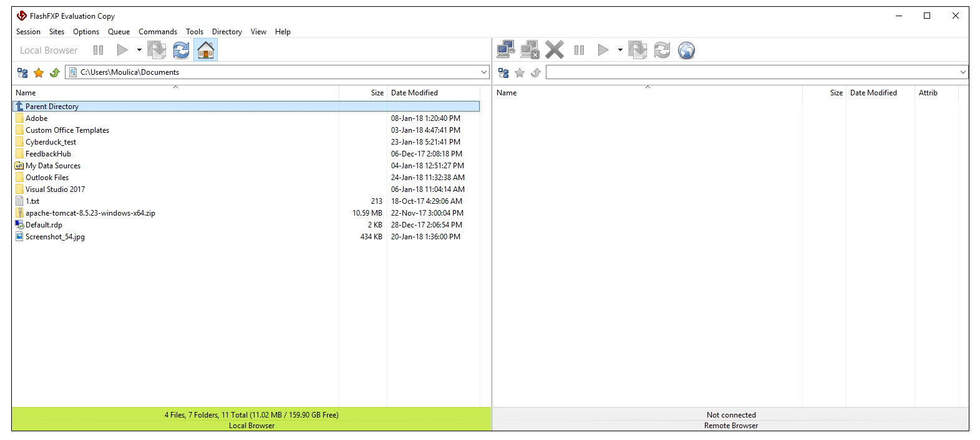Open the Commands menu
The width and height of the screenshot is (980, 440).
[x=158, y=32]
